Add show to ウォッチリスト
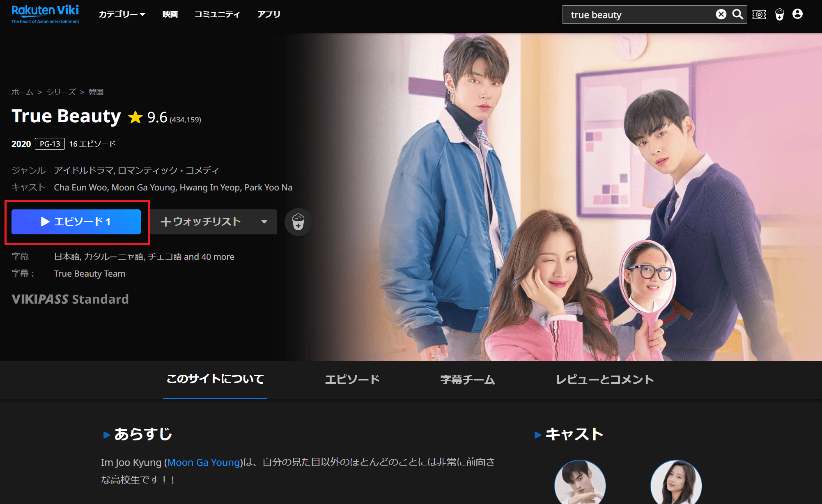The height and width of the screenshot is (504, 822). pyautogui.click(x=201, y=222)
